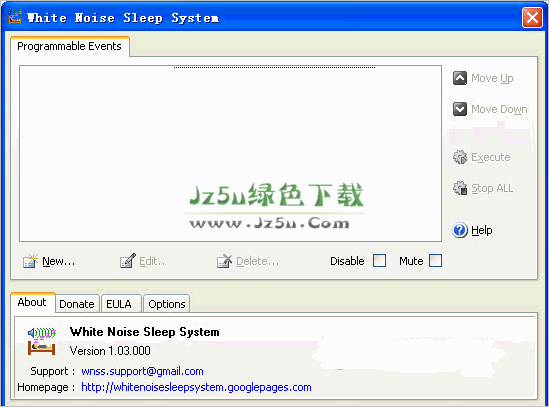549x407 pixels.
Task: Click the app icon in the title bar
Action: [15, 17]
